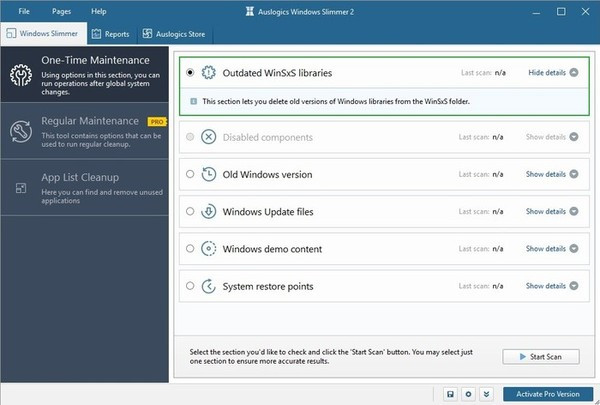Click the Activate Pro Version button
600x405 pixels.
click(548, 394)
